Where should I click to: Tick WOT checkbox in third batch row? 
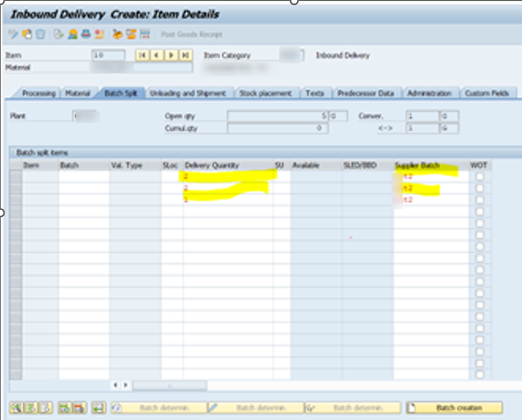tap(480, 200)
